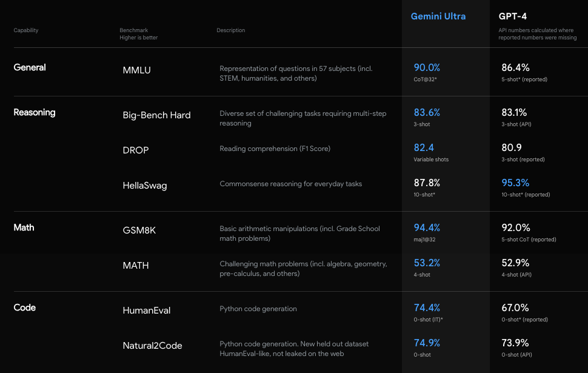Click GPT-4's 86.4% MMLU score
This screenshot has width=588, height=373.
[x=515, y=67]
